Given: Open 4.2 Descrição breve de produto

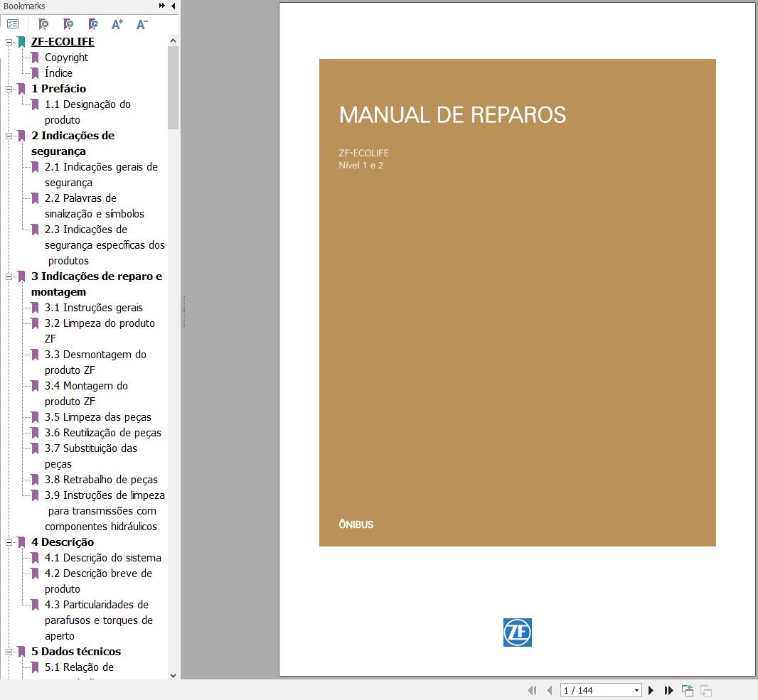Looking at the screenshot, I should pos(98,581).
